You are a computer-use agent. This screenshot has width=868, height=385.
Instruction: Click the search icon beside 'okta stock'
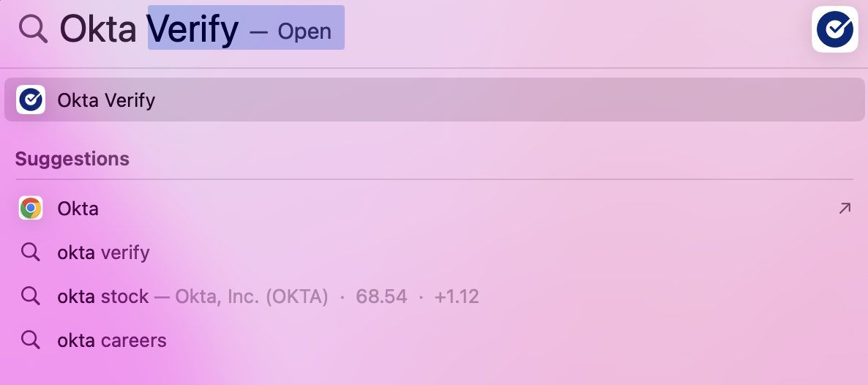tap(30, 296)
